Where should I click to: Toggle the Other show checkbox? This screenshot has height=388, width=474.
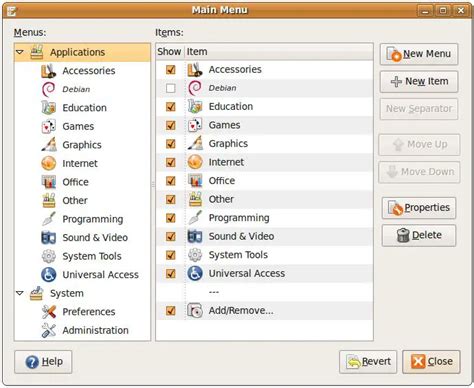(171, 199)
